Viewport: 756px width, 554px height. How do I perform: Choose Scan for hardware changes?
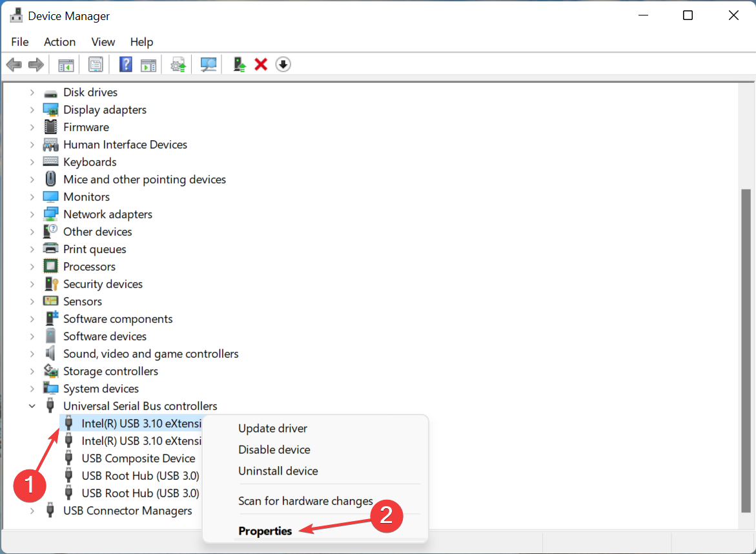tap(305, 501)
